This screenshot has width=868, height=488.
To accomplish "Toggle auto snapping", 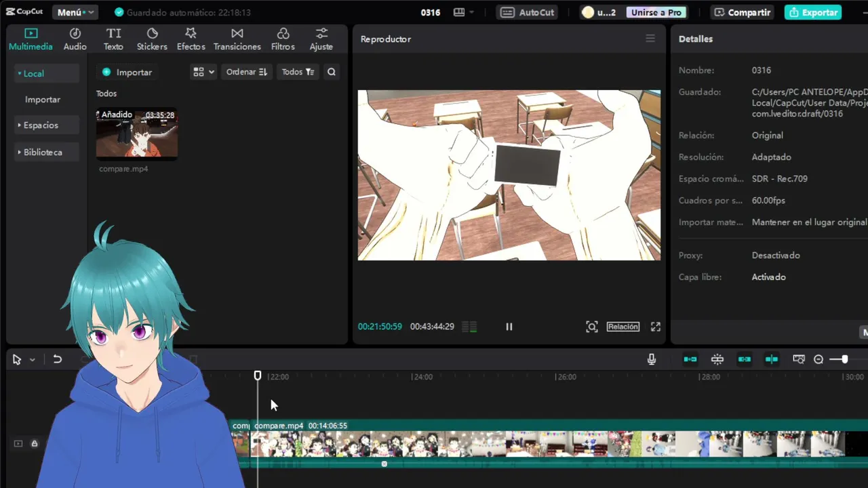I will 717,360.
